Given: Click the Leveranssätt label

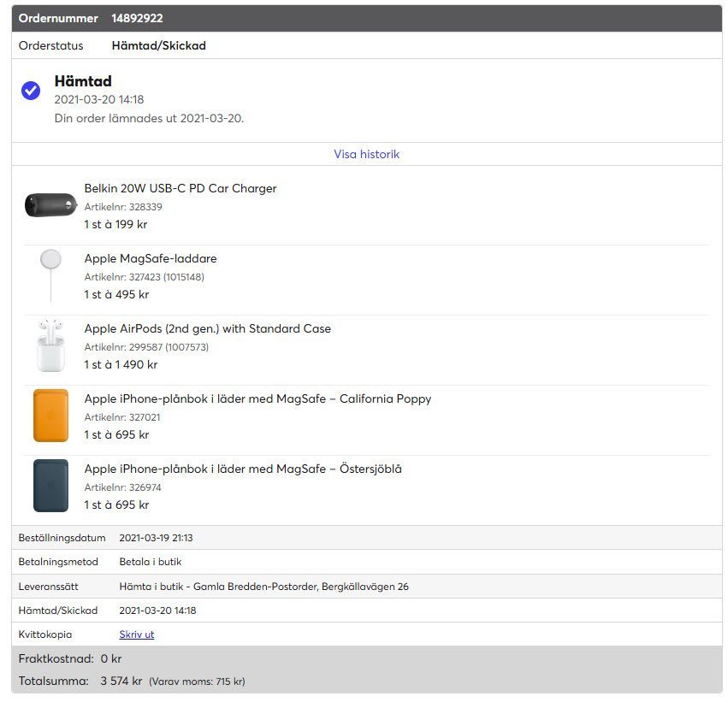Looking at the screenshot, I should (x=48, y=587).
